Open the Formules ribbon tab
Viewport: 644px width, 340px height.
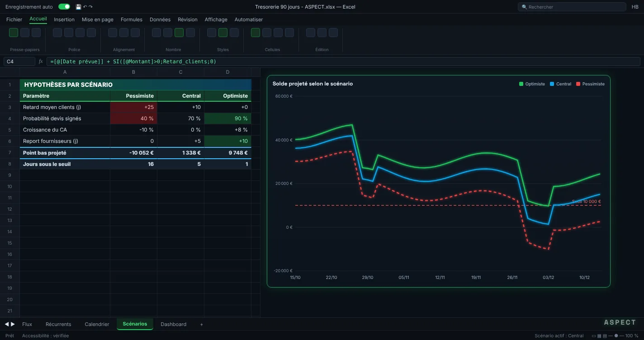[132, 19]
